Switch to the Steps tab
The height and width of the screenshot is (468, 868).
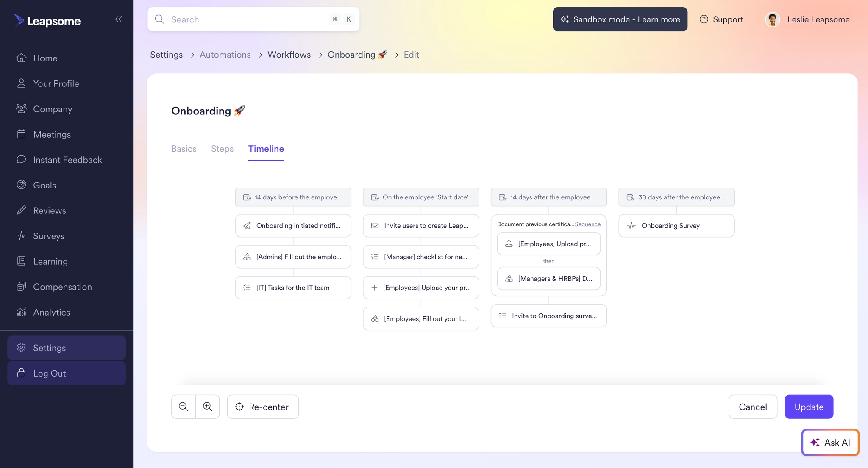[222, 149]
